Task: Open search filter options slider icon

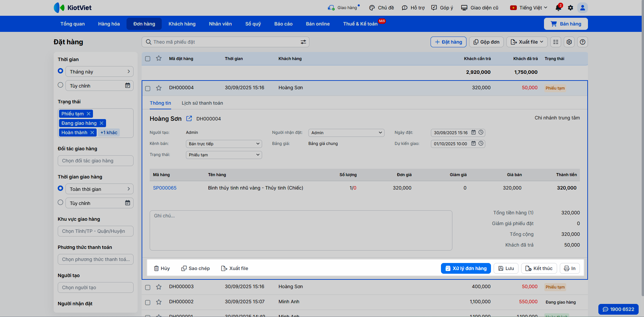Action: click(x=303, y=42)
